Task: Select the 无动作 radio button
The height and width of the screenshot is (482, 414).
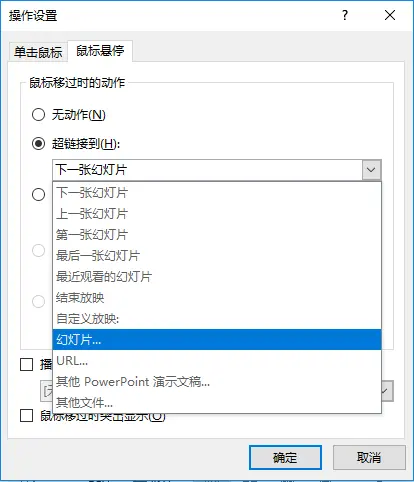Action: click(38, 115)
